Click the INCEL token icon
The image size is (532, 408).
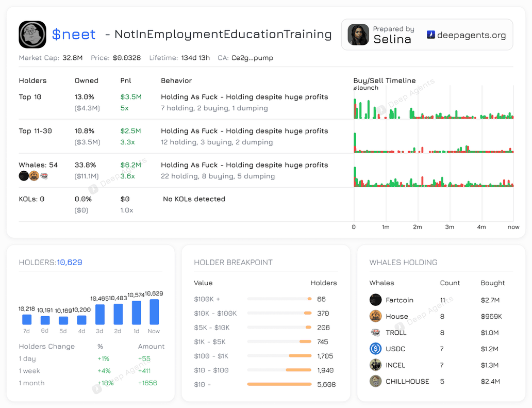coord(375,365)
